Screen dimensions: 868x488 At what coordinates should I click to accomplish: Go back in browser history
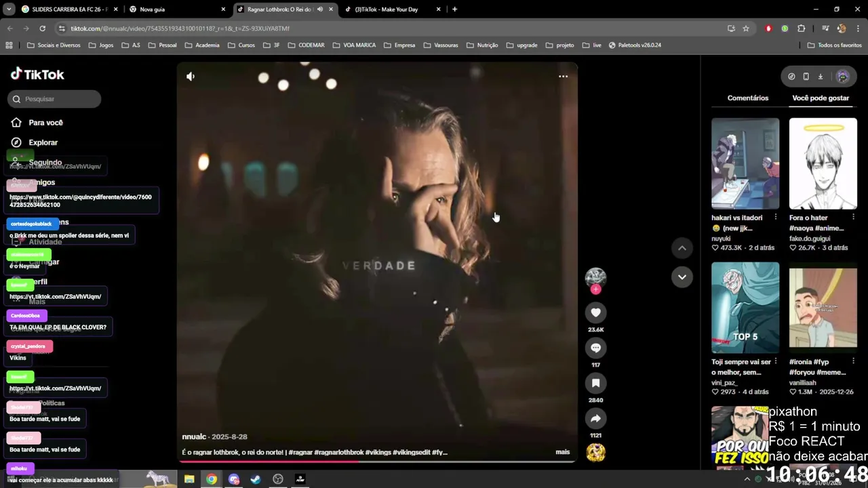click(9, 28)
